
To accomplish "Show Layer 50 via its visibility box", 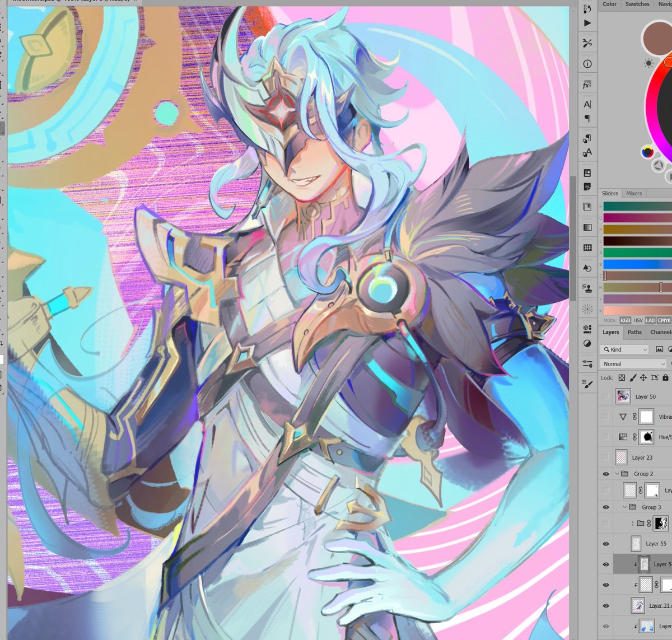I will [605, 396].
